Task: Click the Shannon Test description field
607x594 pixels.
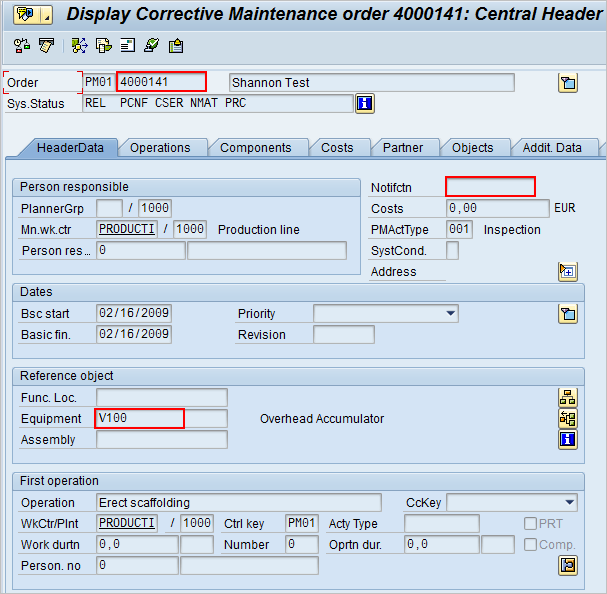Action: pyautogui.click(x=372, y=82)
